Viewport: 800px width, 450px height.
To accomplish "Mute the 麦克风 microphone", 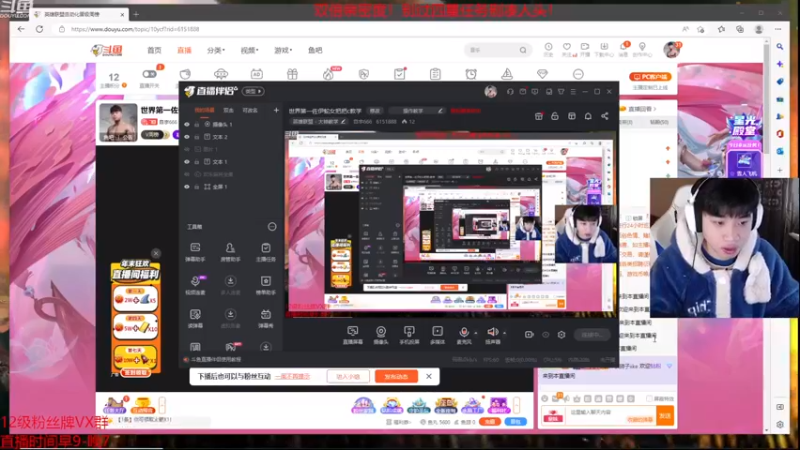I will pos(463,335).
